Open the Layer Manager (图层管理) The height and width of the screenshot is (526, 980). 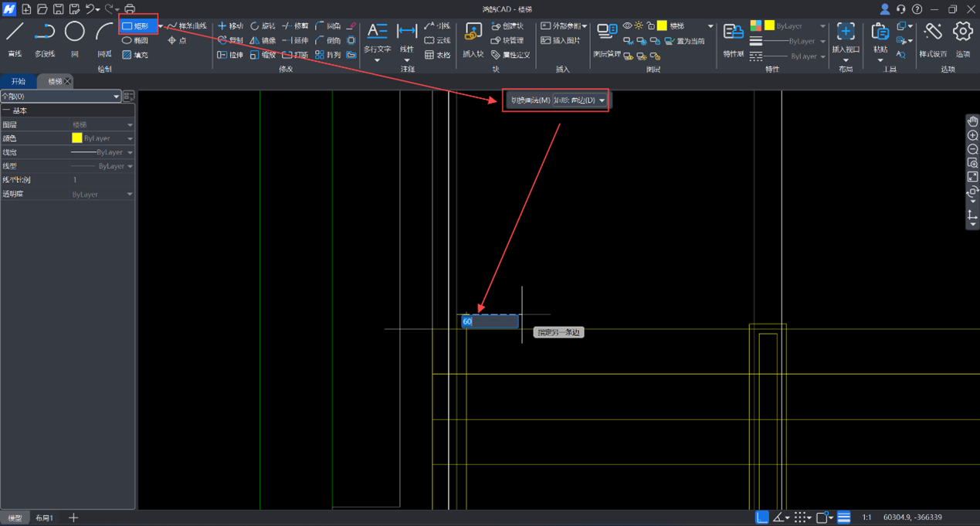(x=607, y=32)
